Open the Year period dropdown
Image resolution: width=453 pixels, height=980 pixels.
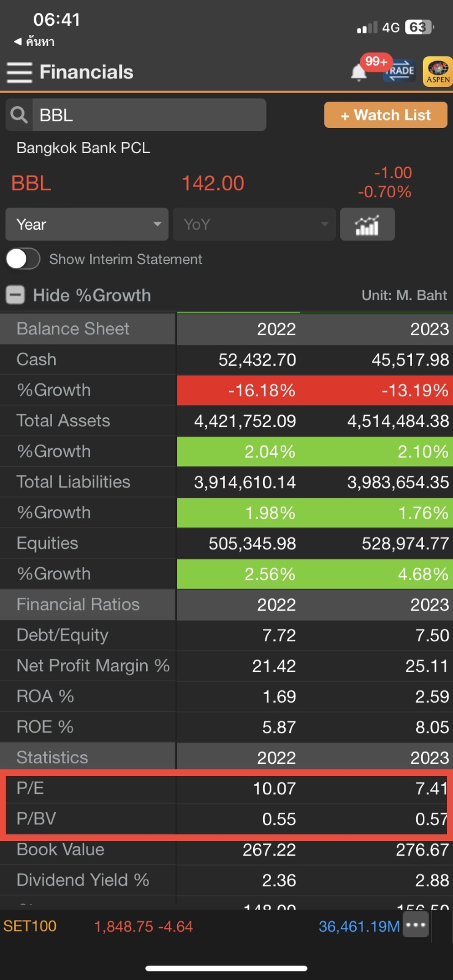pos(87,225)
